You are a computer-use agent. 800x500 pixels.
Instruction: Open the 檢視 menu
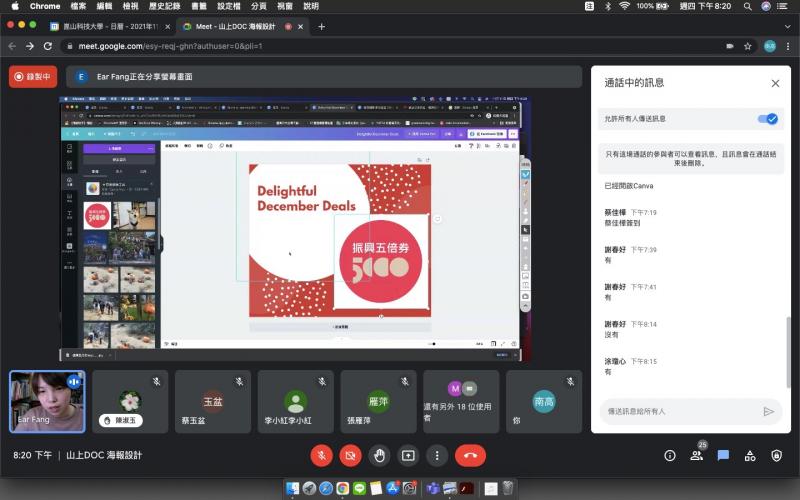pyautogui.click(x=131, y=6)
